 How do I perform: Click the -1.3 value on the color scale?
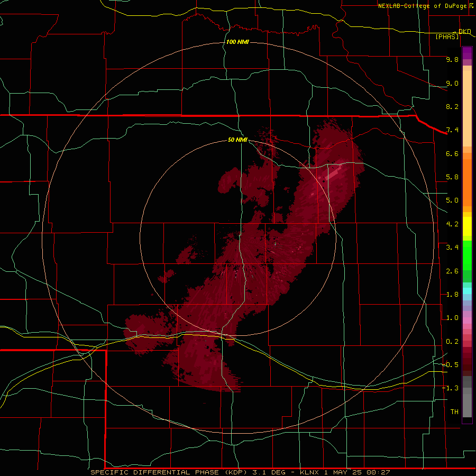pos(450,388)
